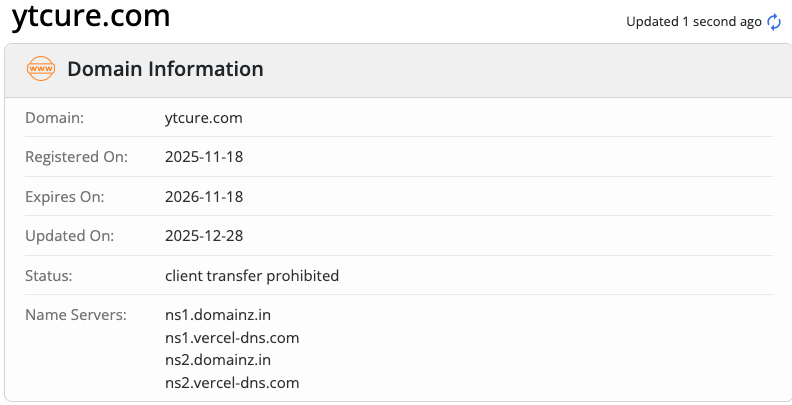Image resolution: width=792 pixels, height=405 pixels.
Task: Click the Registered On date 2025-11-18
Action: (x=204, y=157)
